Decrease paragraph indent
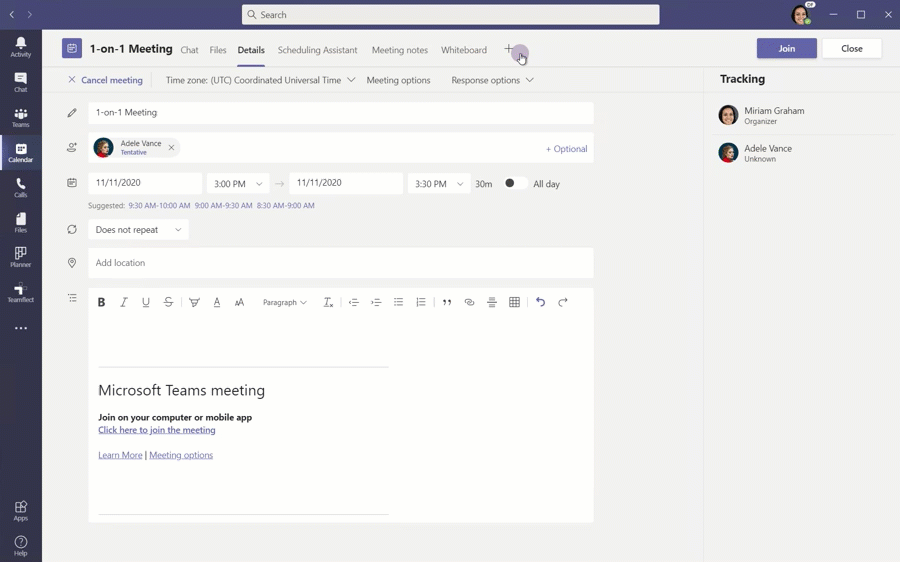Image resolution: width=900 pixels, height=562 pixels. tap(354, 302)
